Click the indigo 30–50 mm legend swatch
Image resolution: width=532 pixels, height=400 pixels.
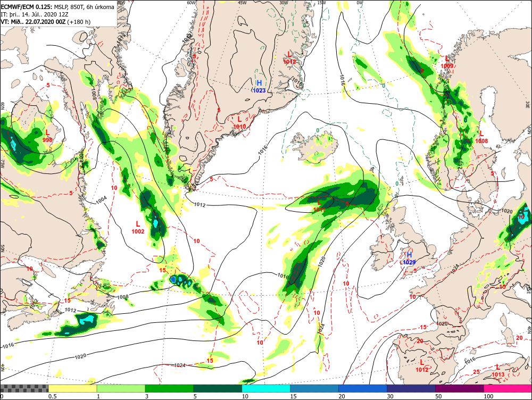tap(411, 388)
